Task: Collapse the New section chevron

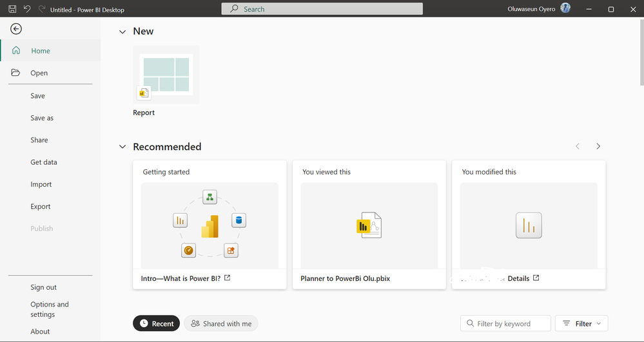Action: click(122, 32)
